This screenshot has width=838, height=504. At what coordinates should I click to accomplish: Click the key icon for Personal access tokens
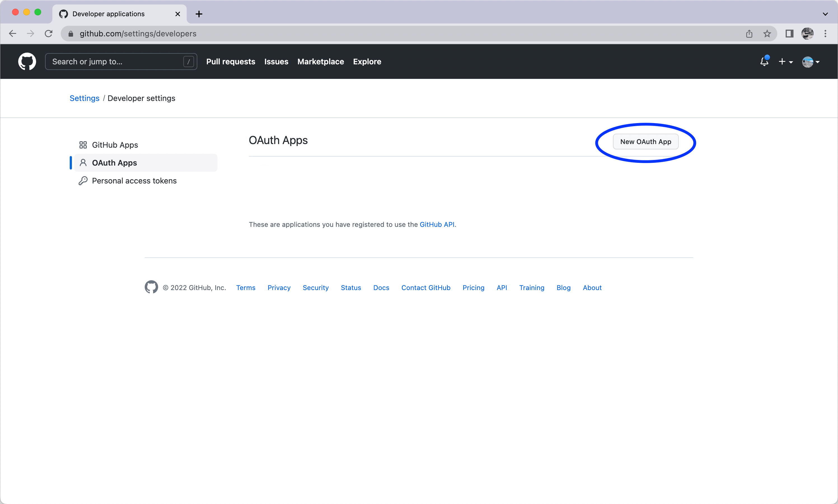pyautogui.click(x=83, y=181)
